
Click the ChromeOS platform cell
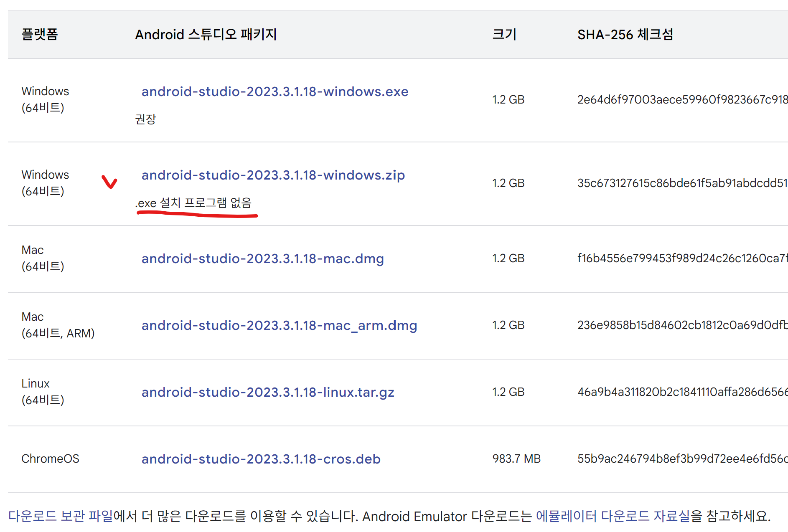point(50,459)
